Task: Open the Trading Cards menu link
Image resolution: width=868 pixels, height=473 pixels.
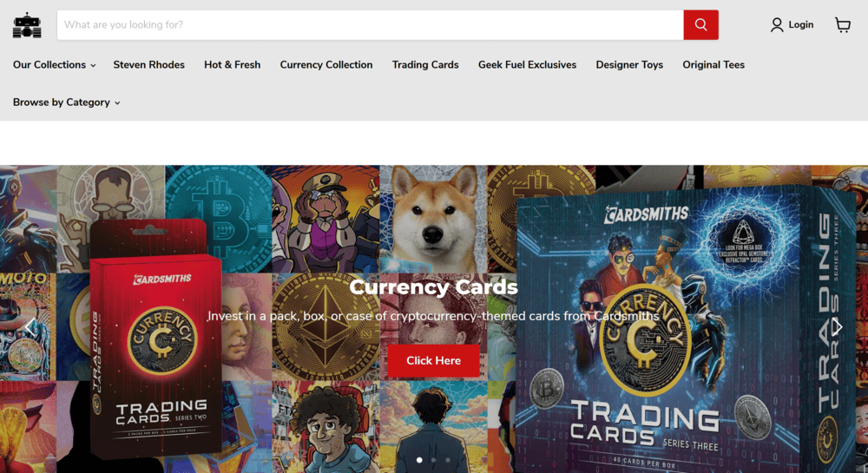Action: [425, 65]
